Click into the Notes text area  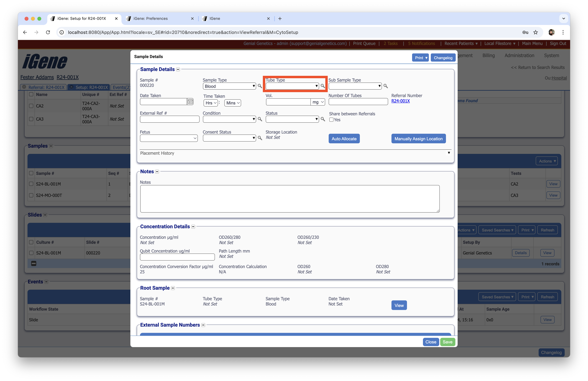290,198
